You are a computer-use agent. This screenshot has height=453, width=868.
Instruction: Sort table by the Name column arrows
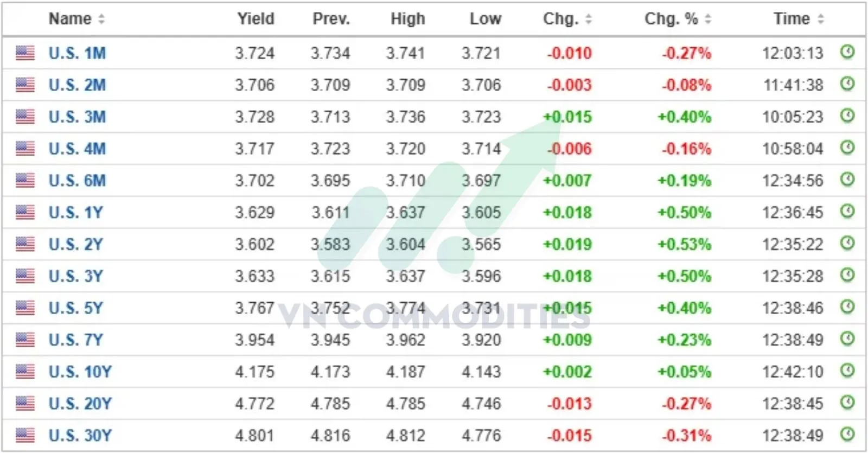101,20
